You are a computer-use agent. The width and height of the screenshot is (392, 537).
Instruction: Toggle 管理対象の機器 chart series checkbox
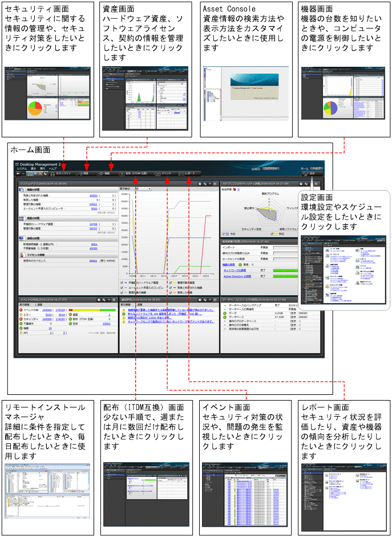(122, 293)
